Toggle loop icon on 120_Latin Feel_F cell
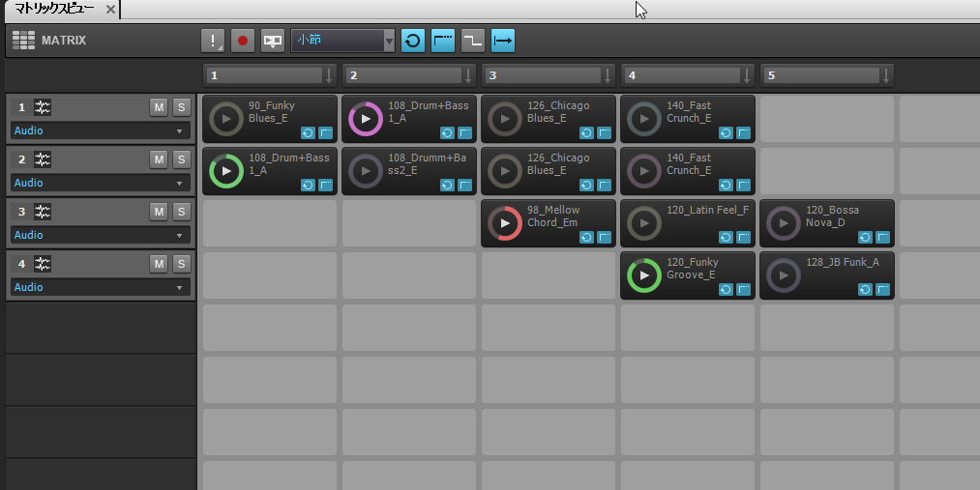Viewport: 980px width, 490px height. pyautogui.click(x=726, y=237)
